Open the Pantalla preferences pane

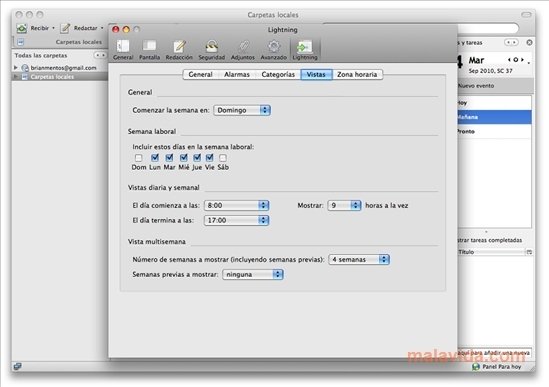point(150,50)
